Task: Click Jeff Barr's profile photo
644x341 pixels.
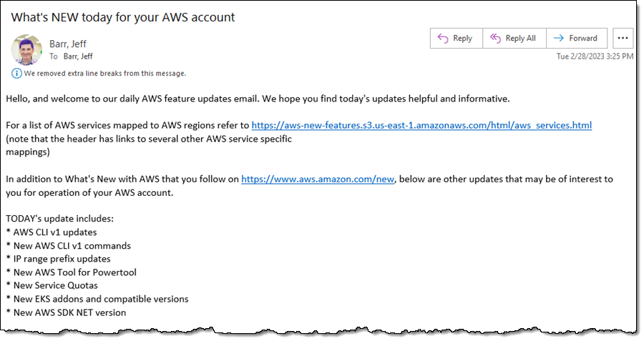Action: pyautogui.click(x=26, y=49)
